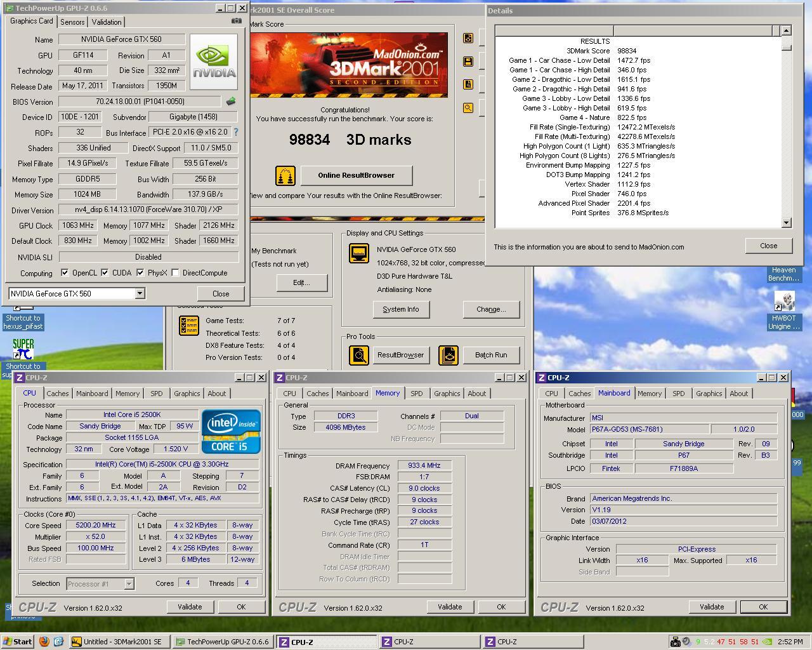Image resolution: width=812 pixels, height=650 pixels.
Task: Click Validate in the left CPU-Z window
Action: pyautogui.click(x=190, y=607)
